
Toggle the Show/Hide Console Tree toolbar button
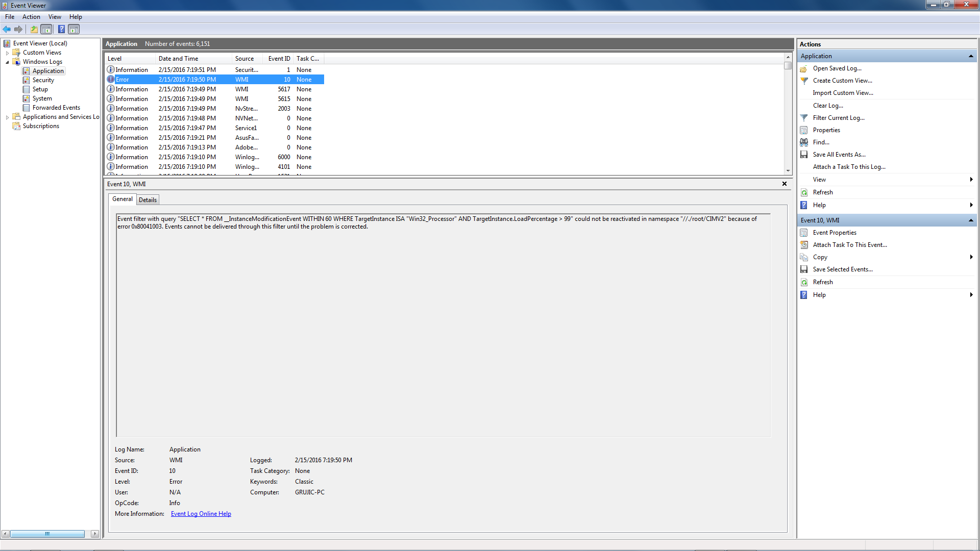pyautogui.click(x=46, y=29)
